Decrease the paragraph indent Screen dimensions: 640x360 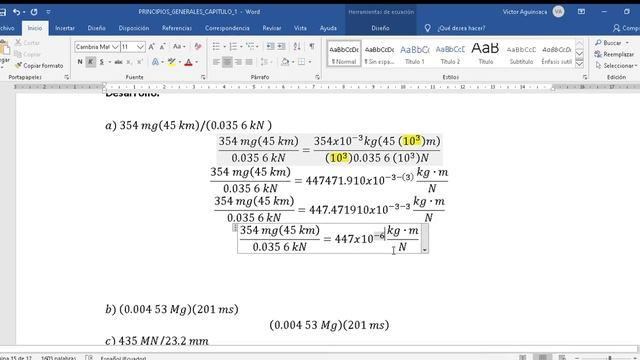tap(270, 47)
